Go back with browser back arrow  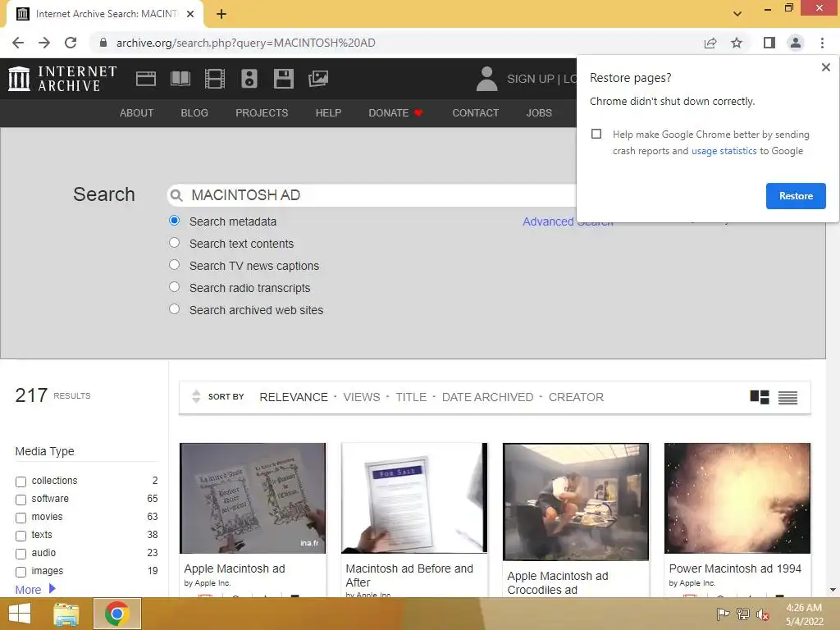coord(18,43)
